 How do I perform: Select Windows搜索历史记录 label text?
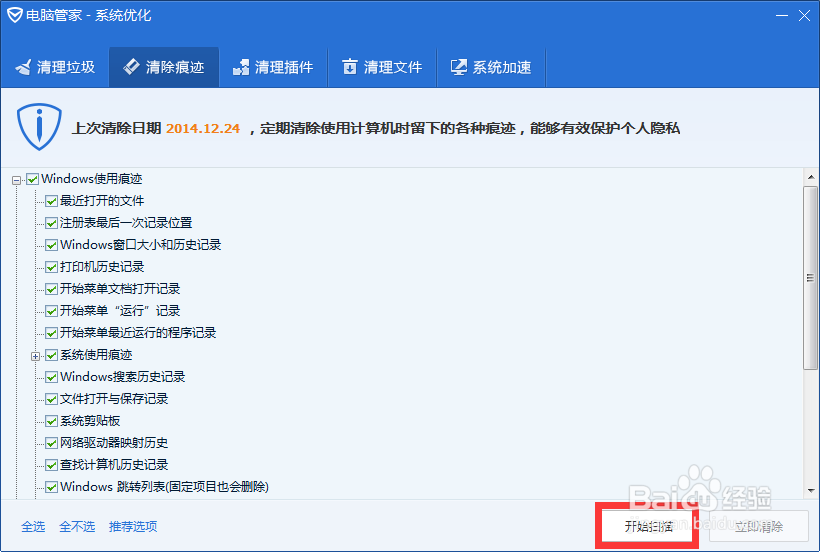point(123,377)
